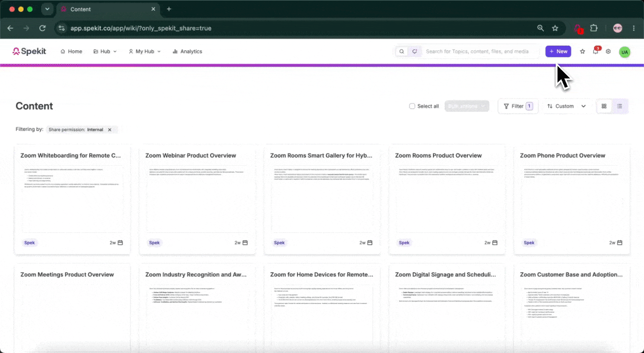Image resolution: width=644 pixels, height=353 pixels.
Task: Open Zoom Phone Product Overview title
Action: (563, 155)
